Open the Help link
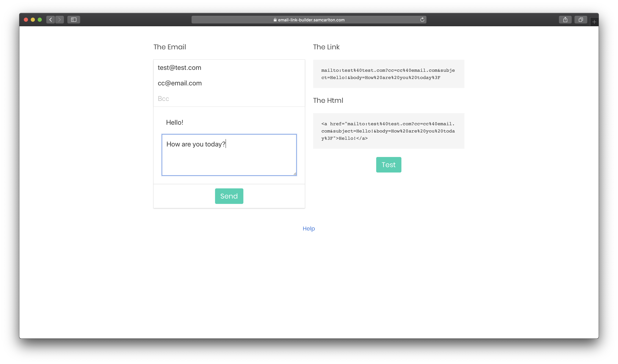The height and width of the screenshot is (364, 618). (309, 228)
